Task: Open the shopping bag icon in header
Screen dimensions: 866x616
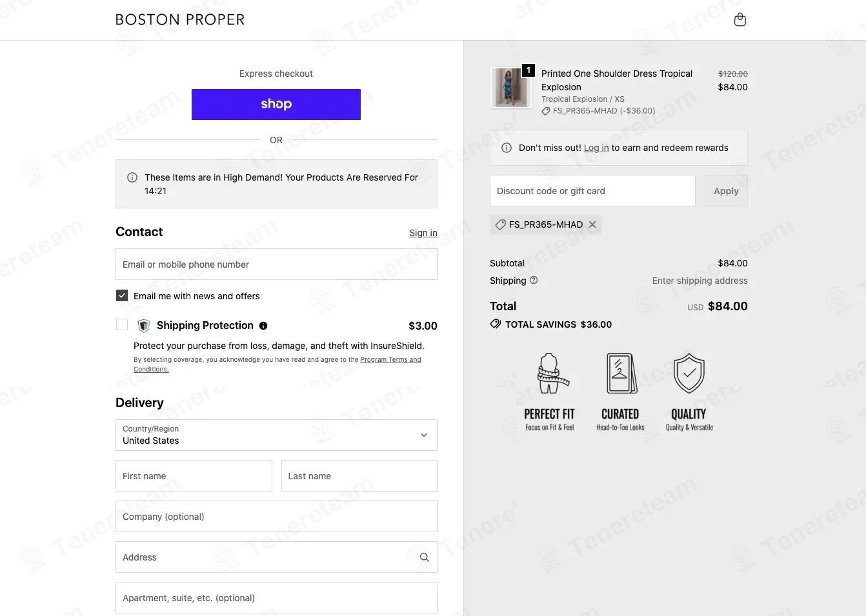Action: tap(740, 19)
